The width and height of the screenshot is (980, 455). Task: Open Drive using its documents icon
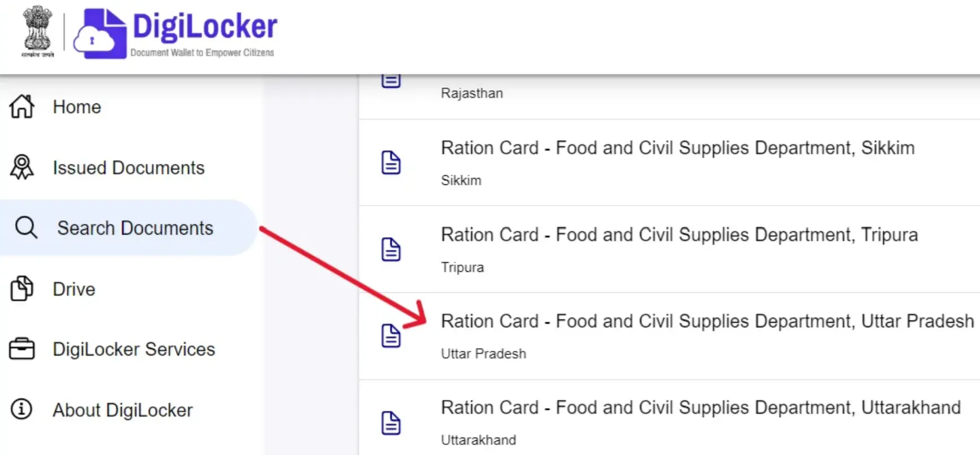coord(21,288)
